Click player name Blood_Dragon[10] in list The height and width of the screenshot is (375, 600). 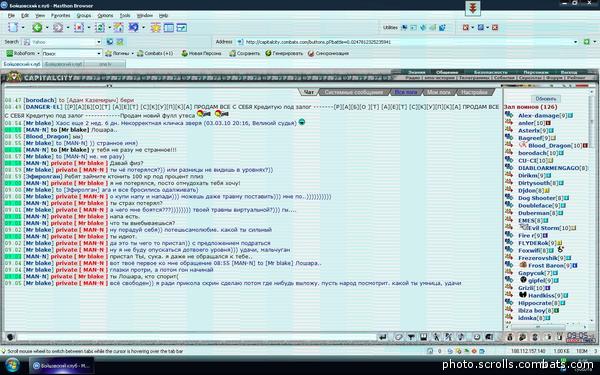[555, 145]
